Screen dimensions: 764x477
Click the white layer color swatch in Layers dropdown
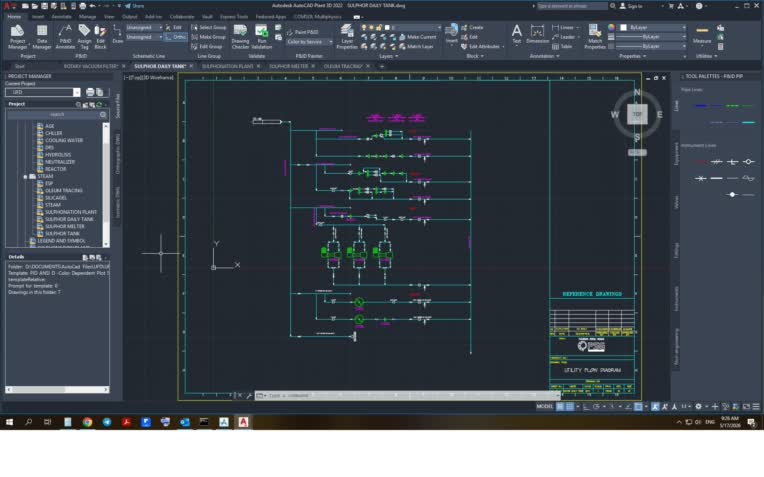tap(387, 28)
